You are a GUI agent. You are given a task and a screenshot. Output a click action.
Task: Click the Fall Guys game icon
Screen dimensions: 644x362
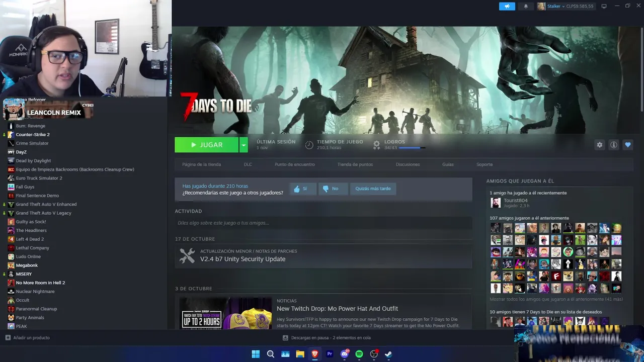tap(11, 187)
